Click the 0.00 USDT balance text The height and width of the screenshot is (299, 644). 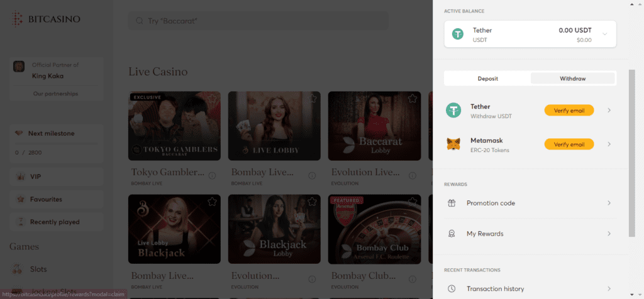575,30
